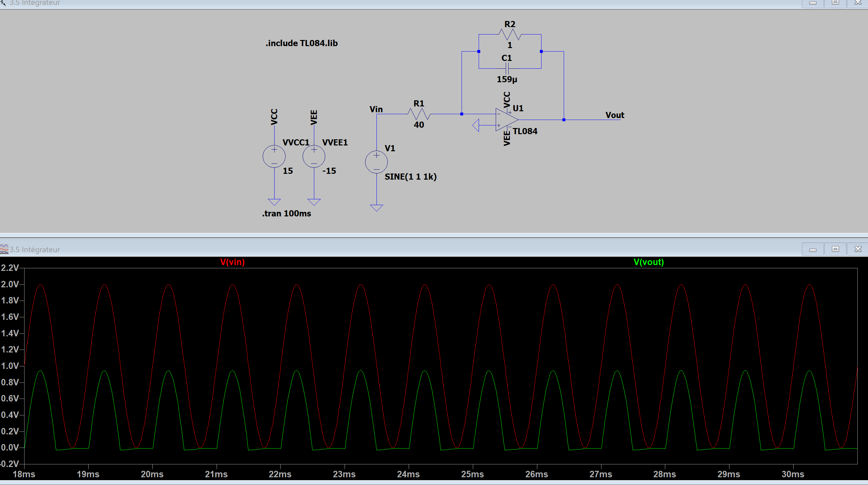This screenshot has width=868, height=485.
Task: Select the R2 resistor symbol
Action: point(510,35)
